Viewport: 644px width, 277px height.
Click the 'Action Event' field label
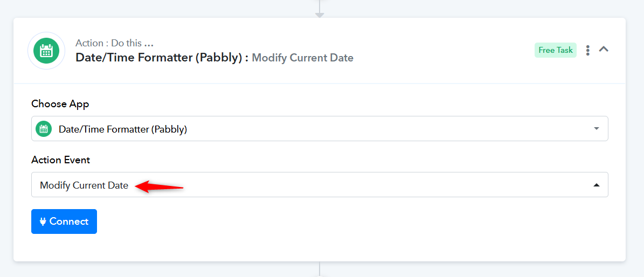point(61,160)
